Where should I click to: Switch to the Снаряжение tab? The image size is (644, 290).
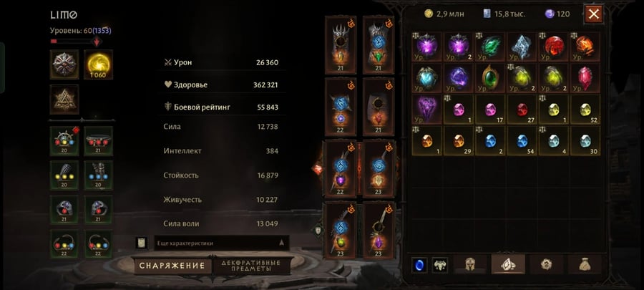172,266
